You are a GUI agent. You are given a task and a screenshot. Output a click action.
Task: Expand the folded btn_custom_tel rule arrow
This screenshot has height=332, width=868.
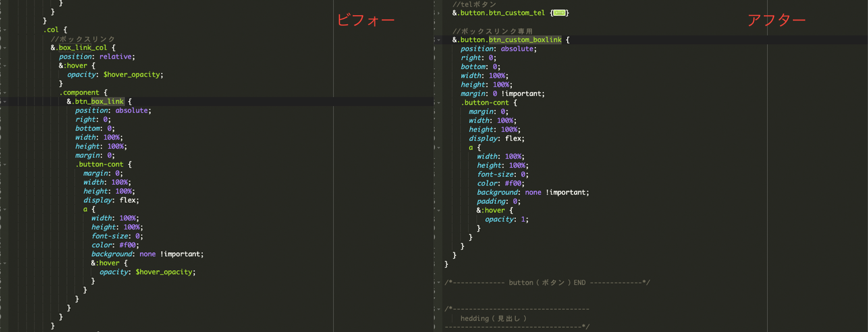click(x=439, y=13)
